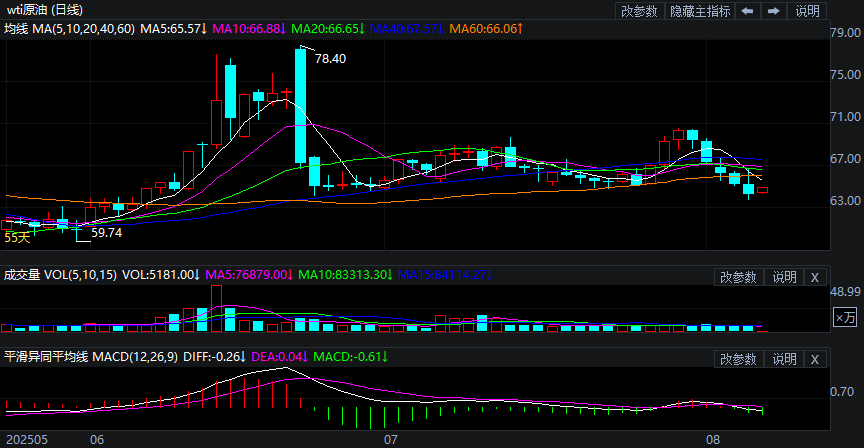Click the right arrow navigation icon
The image size is (864, 448).
tap(774, 11)
